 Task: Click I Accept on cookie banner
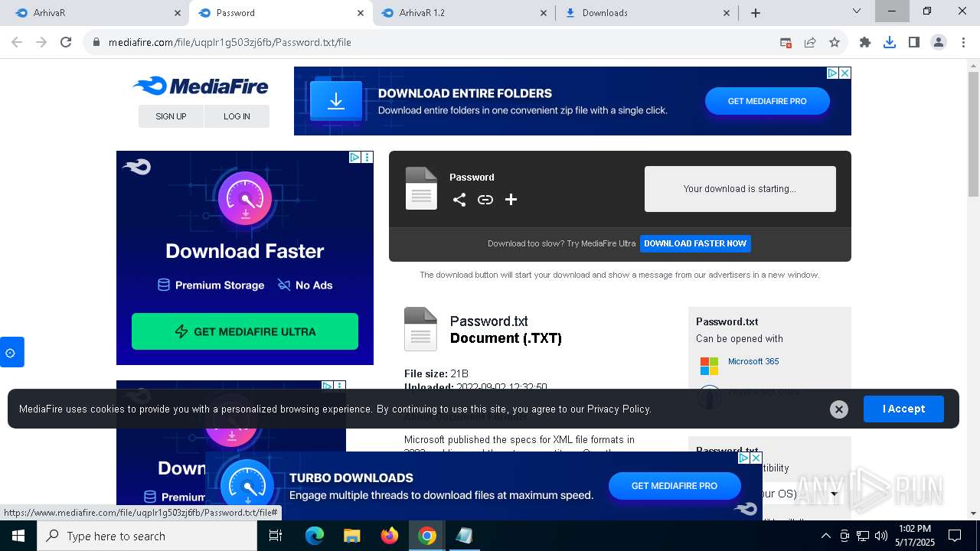(x=903, y=409)
